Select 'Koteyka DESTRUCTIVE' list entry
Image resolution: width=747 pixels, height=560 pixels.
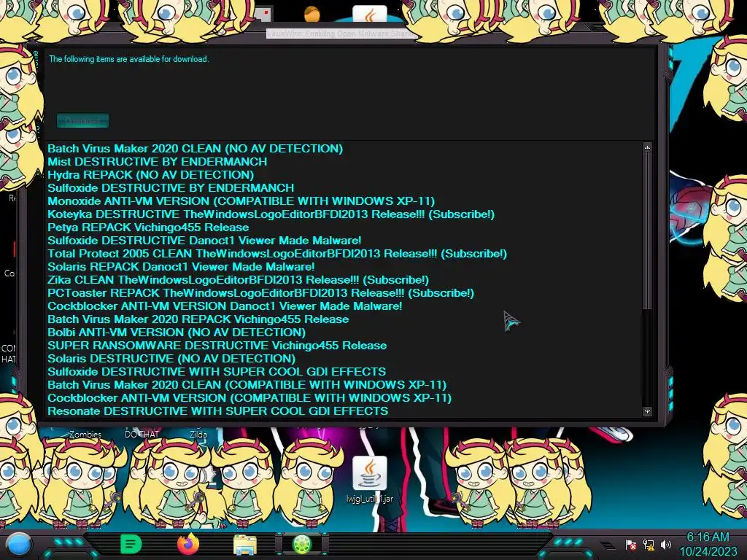pyautogui.click(x=271, y=214)
